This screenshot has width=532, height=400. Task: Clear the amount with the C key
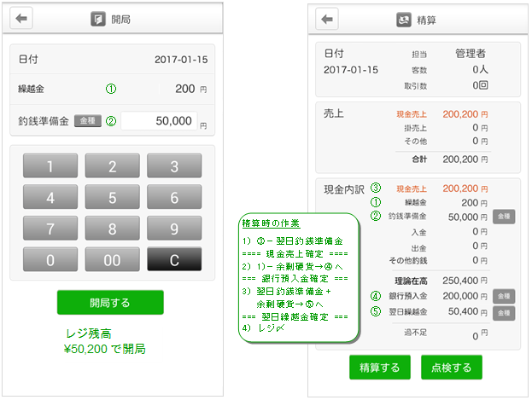tap(174, 259)
